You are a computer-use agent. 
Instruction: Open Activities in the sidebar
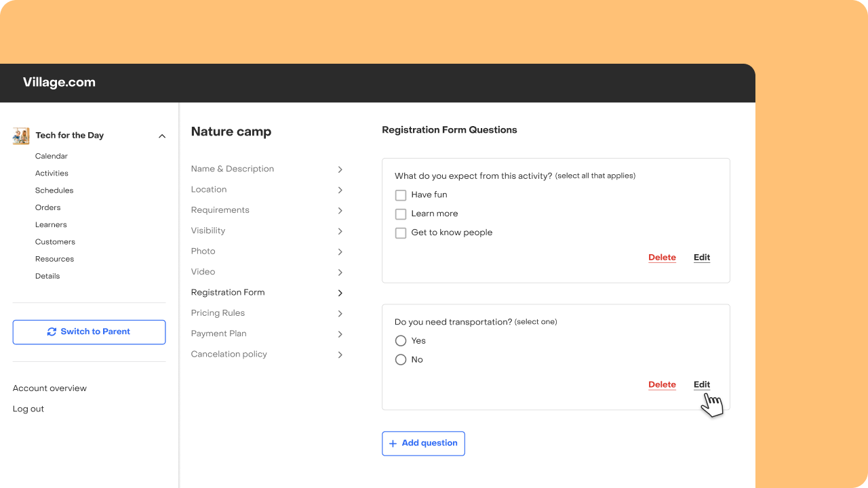(x=52, y=174)
